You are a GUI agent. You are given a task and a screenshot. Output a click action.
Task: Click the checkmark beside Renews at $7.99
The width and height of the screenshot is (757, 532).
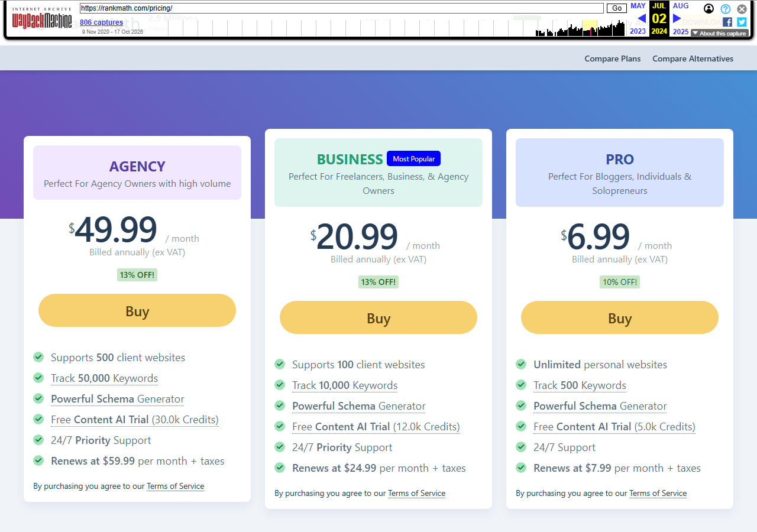point(521,468)
